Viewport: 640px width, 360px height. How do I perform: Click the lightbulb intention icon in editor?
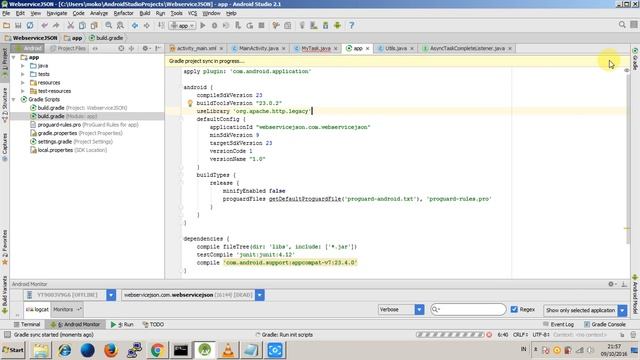point(190,103)
